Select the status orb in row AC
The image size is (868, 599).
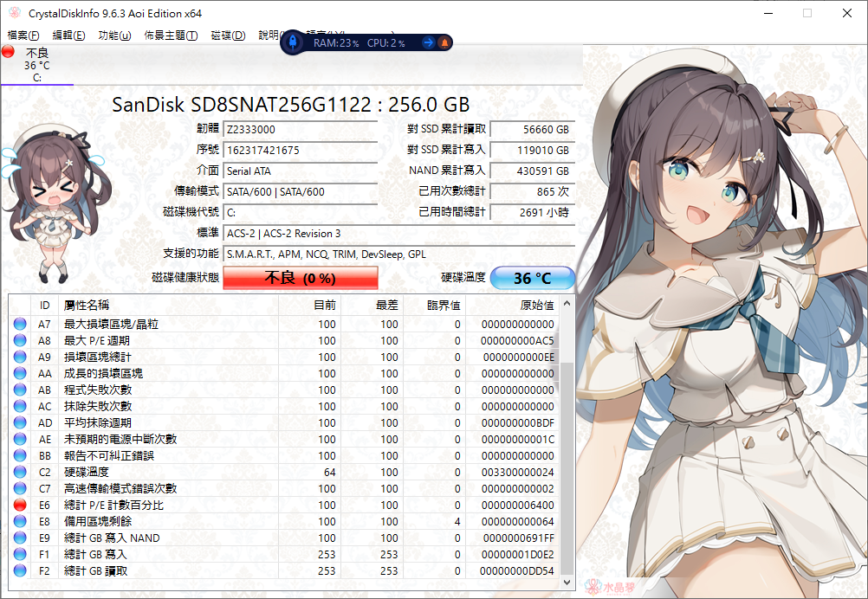(x=20, y=406)
